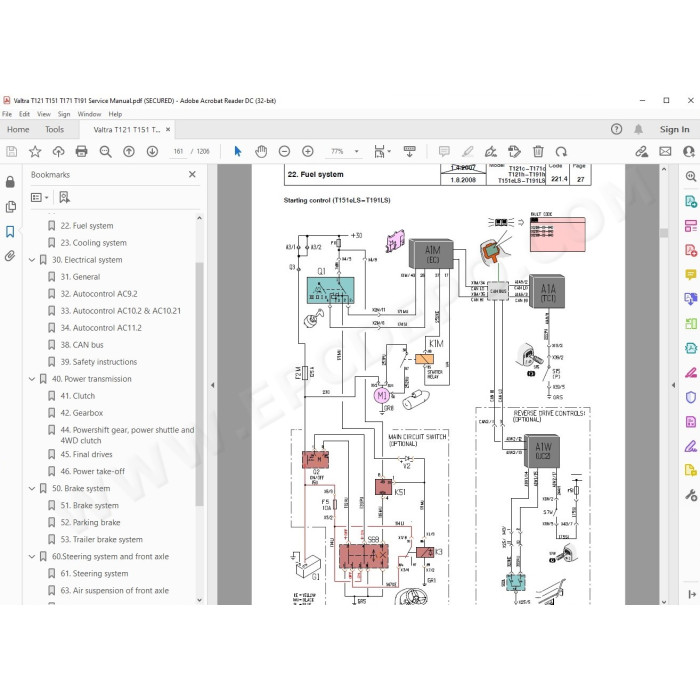Screen dimensions: 700x700
Task: Open bookmark options list dropdown
Action: click(39, 197)
